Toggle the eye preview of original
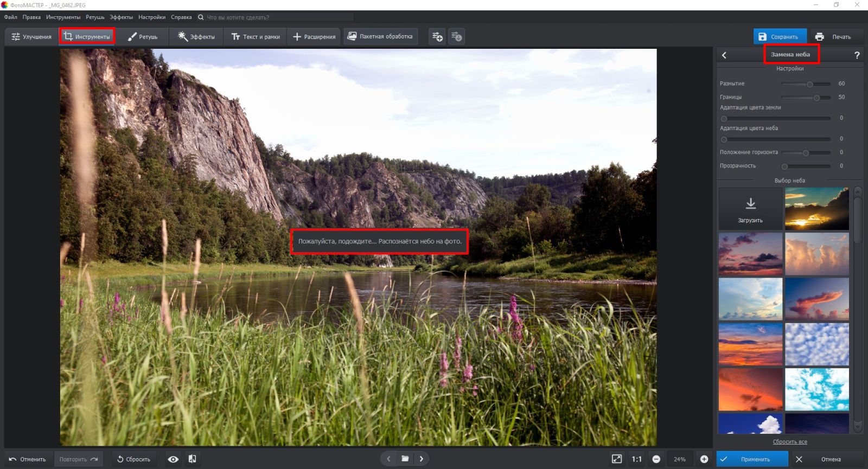The width and height of the screenshot is (868, 469). [173, 459]
